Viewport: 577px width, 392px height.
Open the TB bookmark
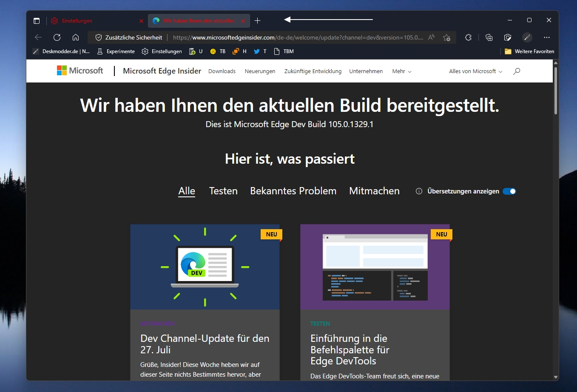[x=218, y=51]
